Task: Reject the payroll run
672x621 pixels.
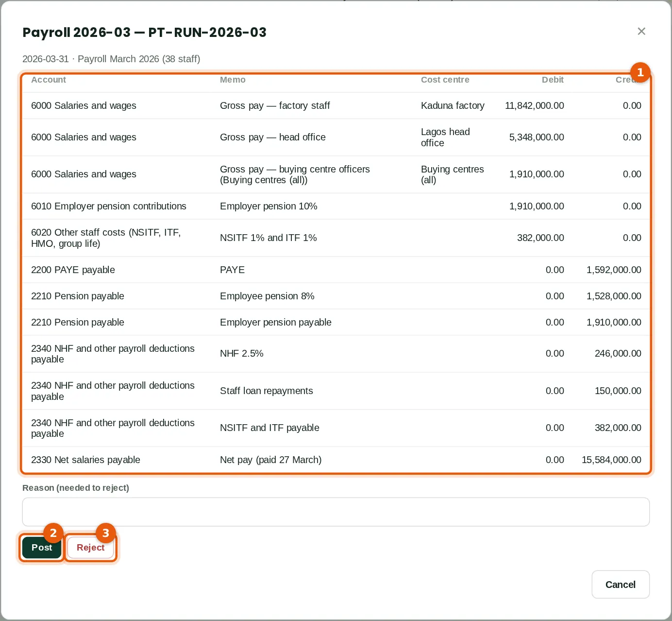Action: (90, 548)
